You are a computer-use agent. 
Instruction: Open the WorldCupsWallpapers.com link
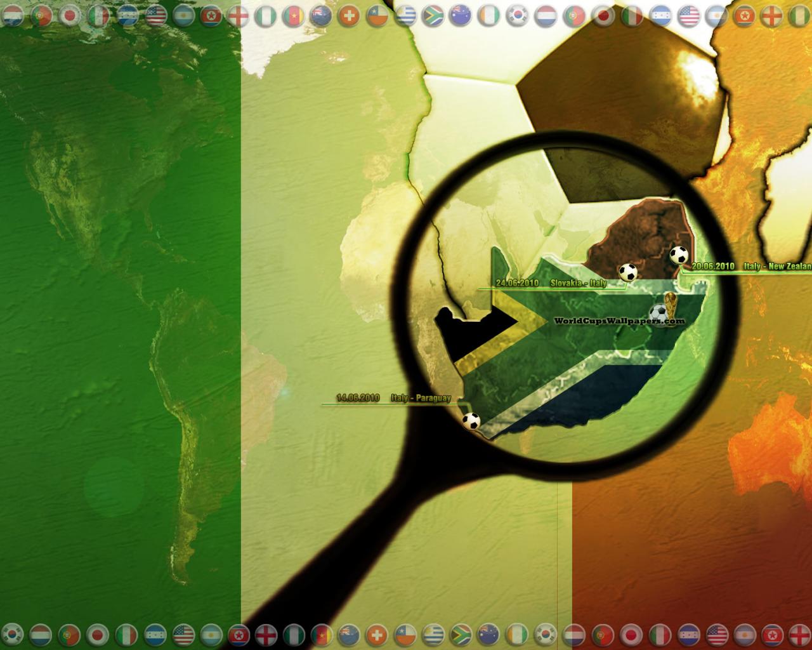click(619, 321)
